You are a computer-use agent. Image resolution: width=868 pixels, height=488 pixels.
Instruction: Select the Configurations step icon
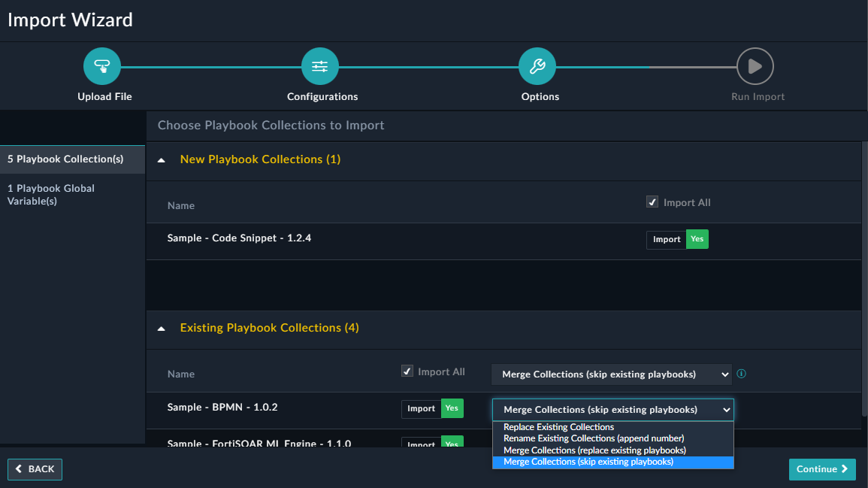319,65
